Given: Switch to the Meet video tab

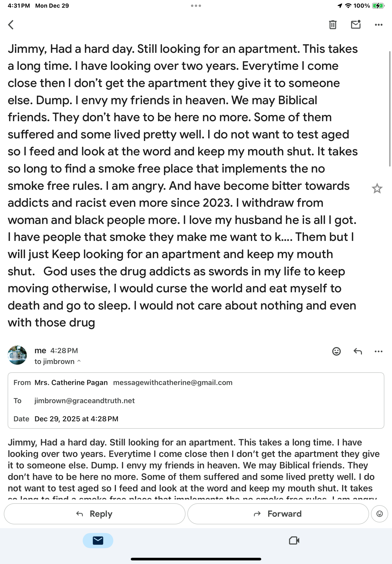Looking at the screenshot, I should point(294,540).
